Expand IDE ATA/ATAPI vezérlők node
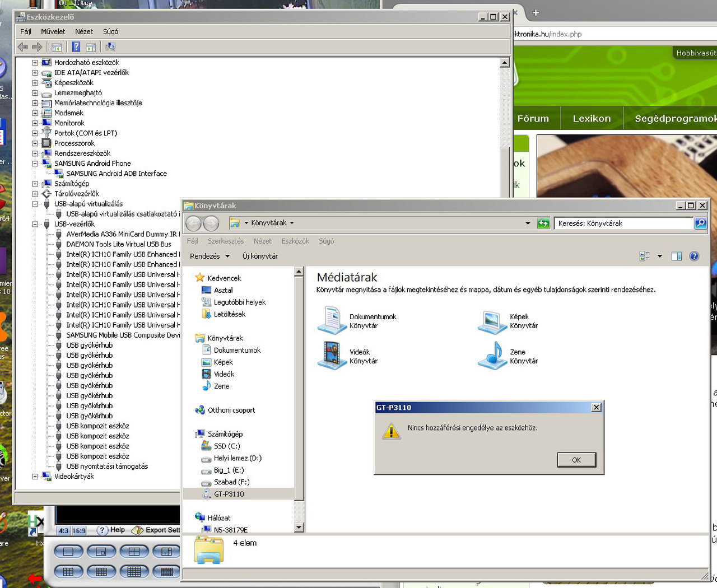 coord(35,73)
